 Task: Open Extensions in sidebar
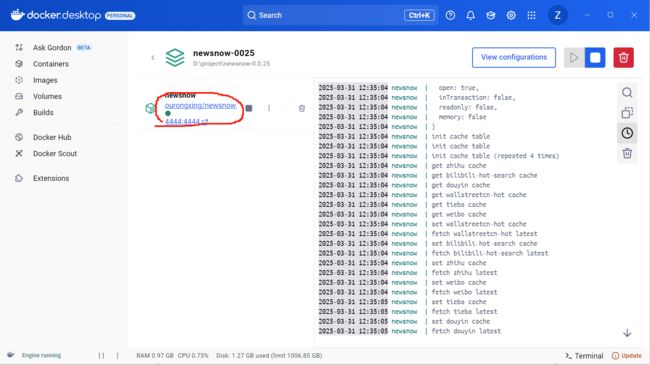[x=51, y=178]
